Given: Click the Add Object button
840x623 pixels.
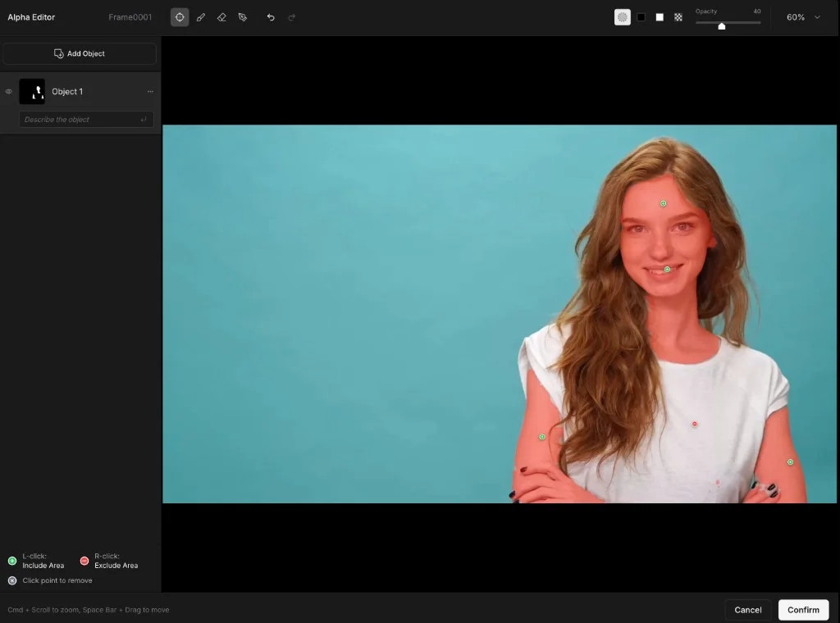Looking at the screenshot, I should pyautogui.click(x=80, y=54).
